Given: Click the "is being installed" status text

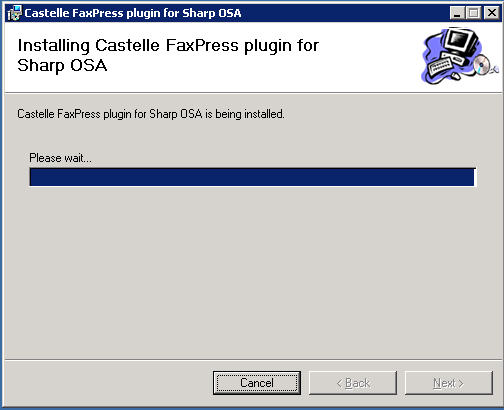Looking at the screenshot, I should tap(245, 114).
